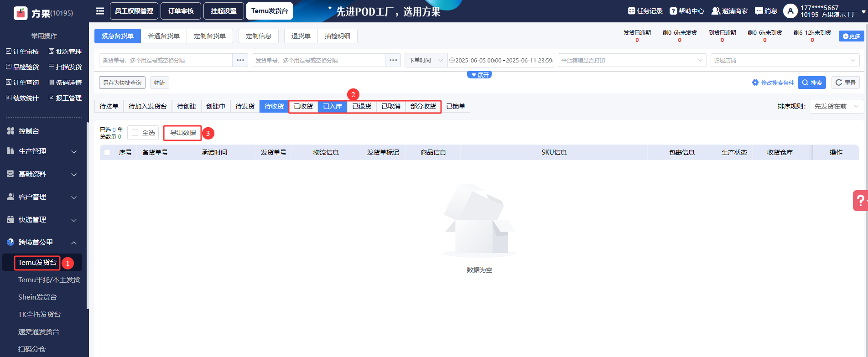Switch to the 普通备货单 tab
Image resolution: width=868 pixels, height=357 pixels.
[x=164, y=36]
